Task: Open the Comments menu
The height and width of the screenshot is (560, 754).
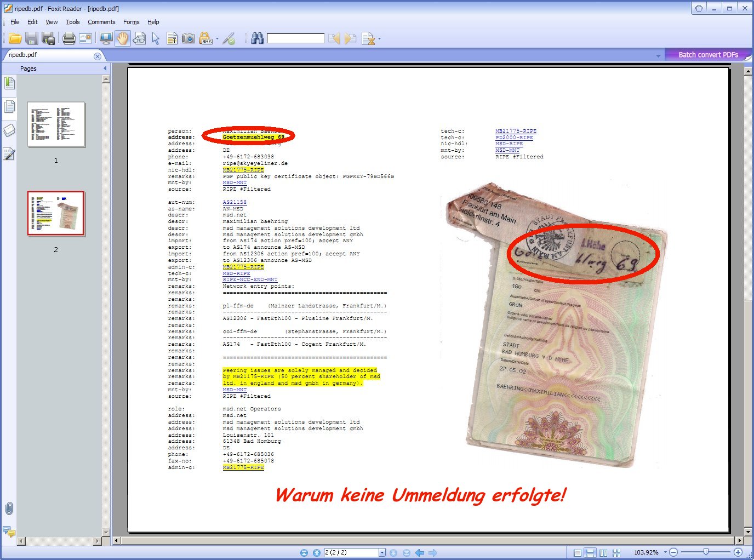Action: 101,22
